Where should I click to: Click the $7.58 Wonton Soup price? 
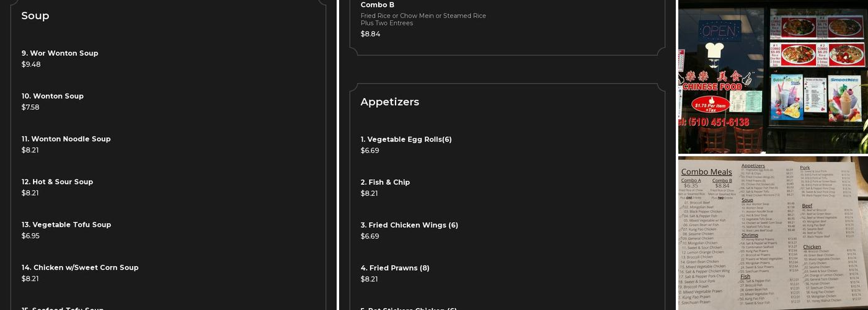tap(30, 107)
